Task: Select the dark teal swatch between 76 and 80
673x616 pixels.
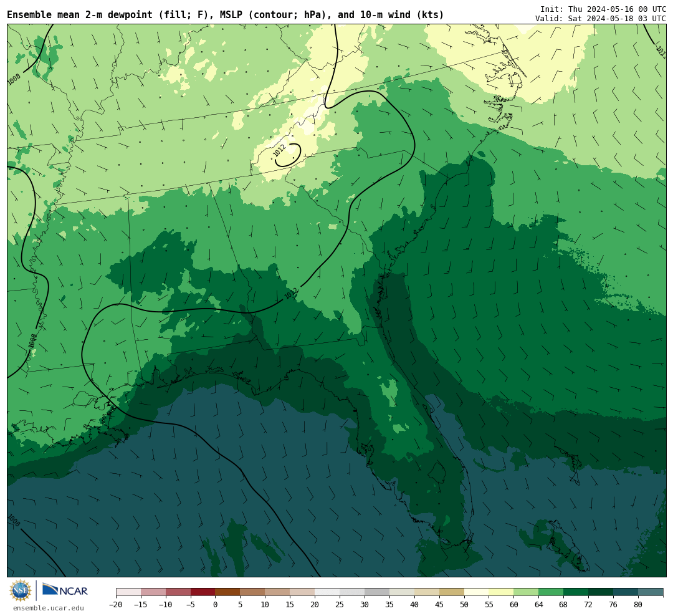Action: point(626,592)
